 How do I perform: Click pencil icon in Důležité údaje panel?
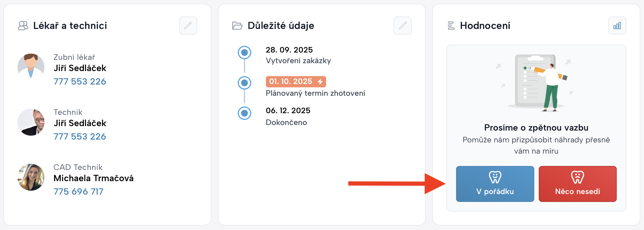(402, 26)
